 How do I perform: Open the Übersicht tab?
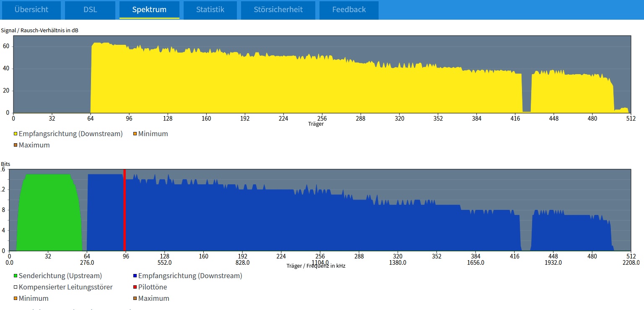tap(31, 10)
